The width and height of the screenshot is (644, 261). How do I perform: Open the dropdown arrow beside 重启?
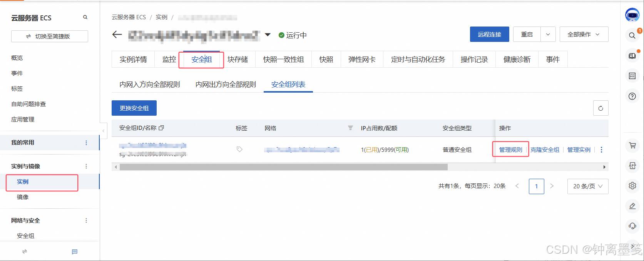click(548, 35)
